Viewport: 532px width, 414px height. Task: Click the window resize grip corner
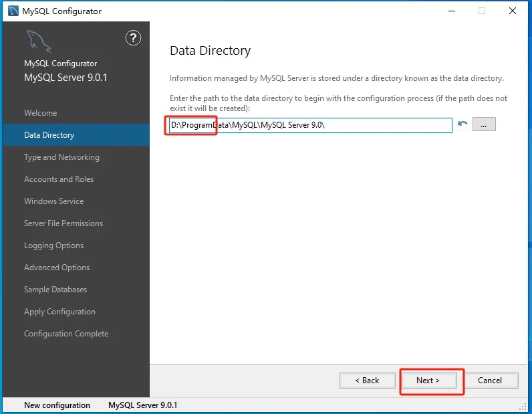(x=523, y=407)
